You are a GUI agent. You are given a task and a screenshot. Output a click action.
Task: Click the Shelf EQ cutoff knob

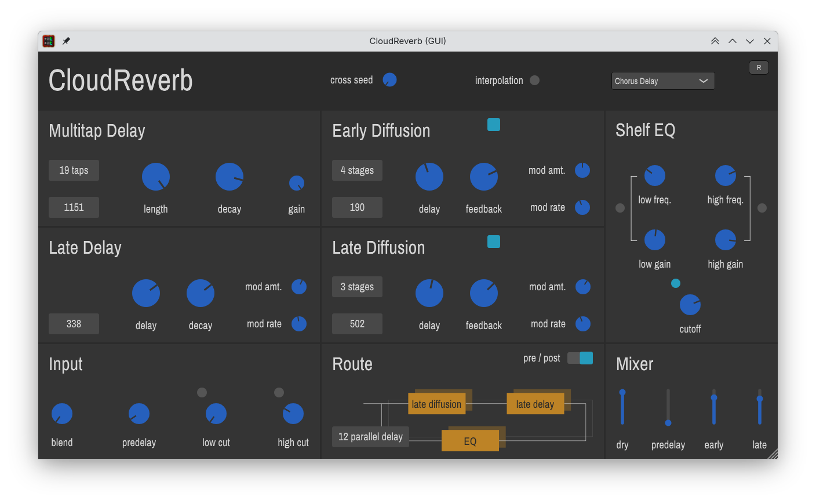pyautogui.click(x=690, y=305)
